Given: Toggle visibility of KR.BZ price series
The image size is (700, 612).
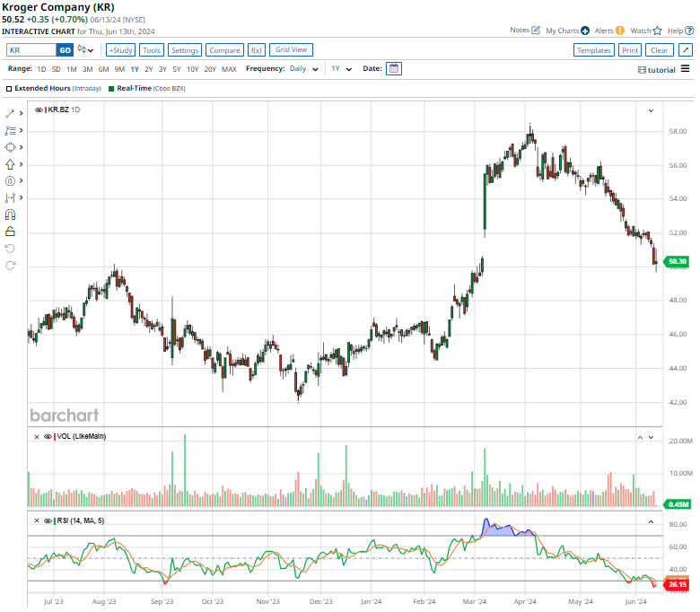Looking at the screenshot, I should [38, 109].
